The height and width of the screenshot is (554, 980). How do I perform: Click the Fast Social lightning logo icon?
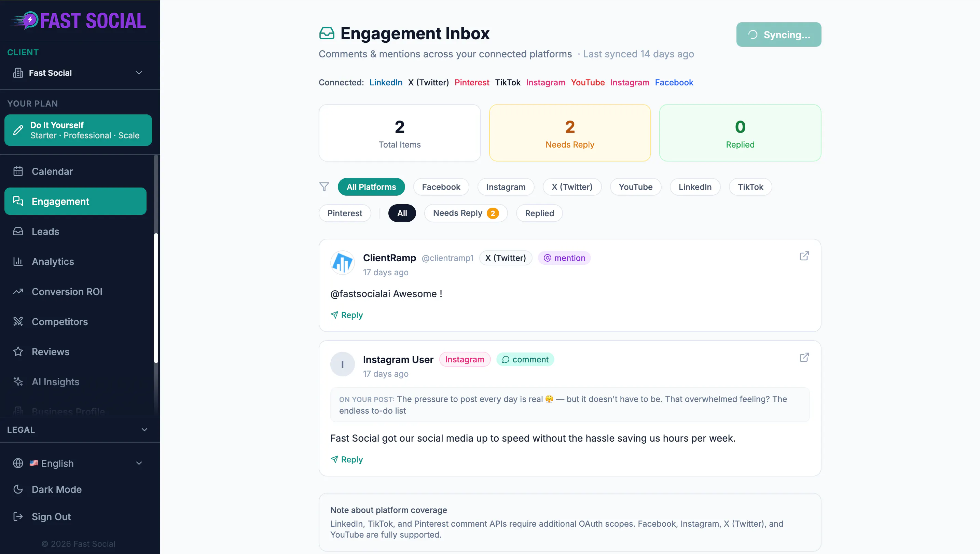coord(26,20)
